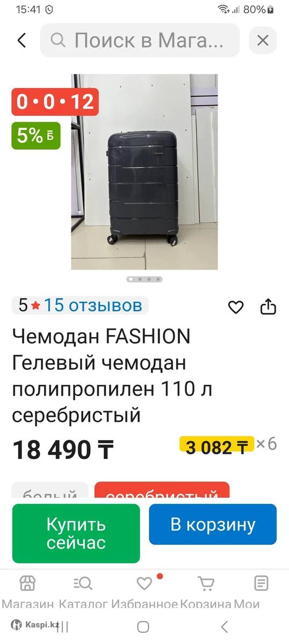Click Купить сейчас button

(x=76, y=533)
